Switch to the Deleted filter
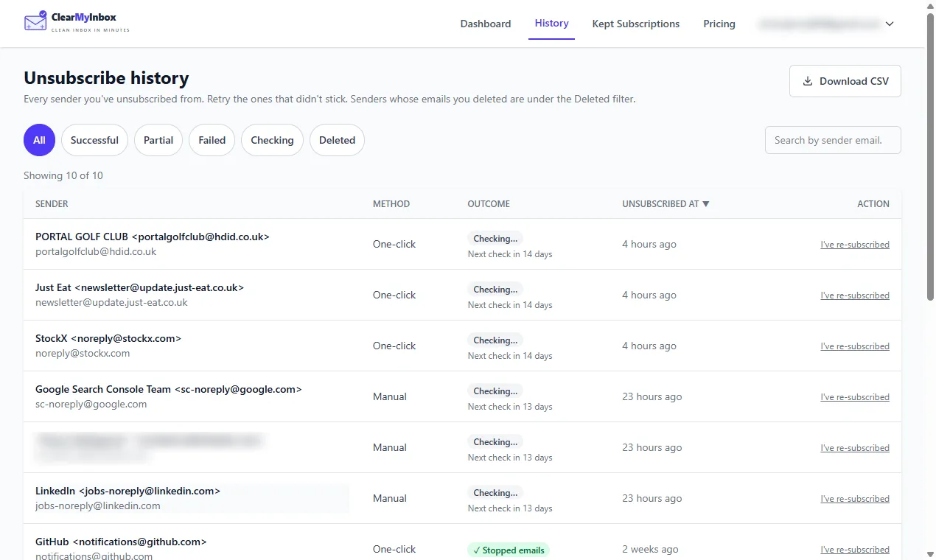Image resolution: width=936 pixels, height=560 pixels. click(x=337, y=140)
